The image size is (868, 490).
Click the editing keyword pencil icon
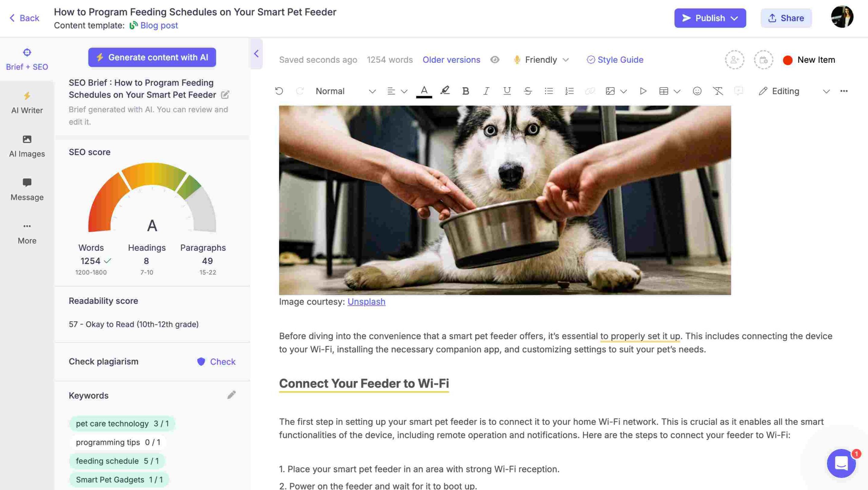point(231,395)
